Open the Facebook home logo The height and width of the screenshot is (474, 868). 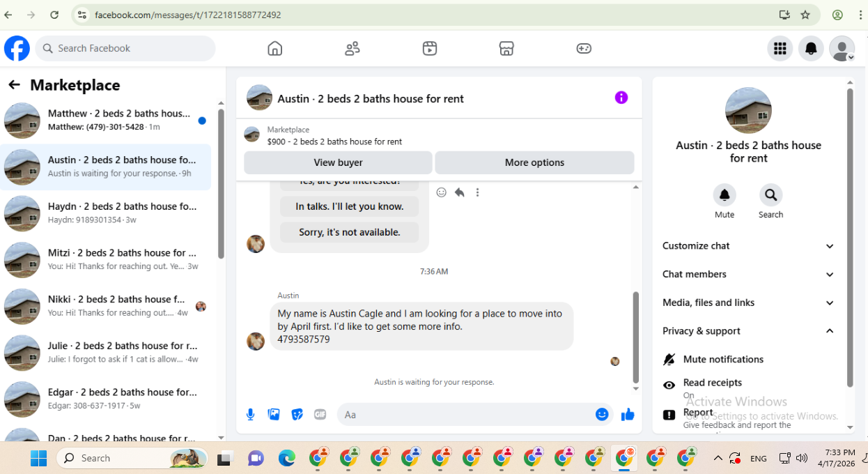click(x=17, y=48)
